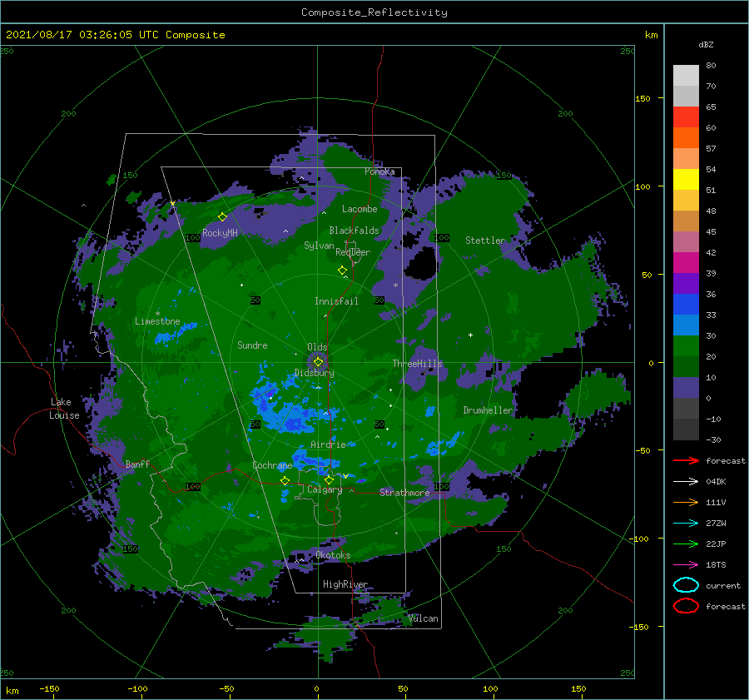The image size is (749, 700).
Task: Click the RedDeer city label
Action: click(x=353, y=252)
